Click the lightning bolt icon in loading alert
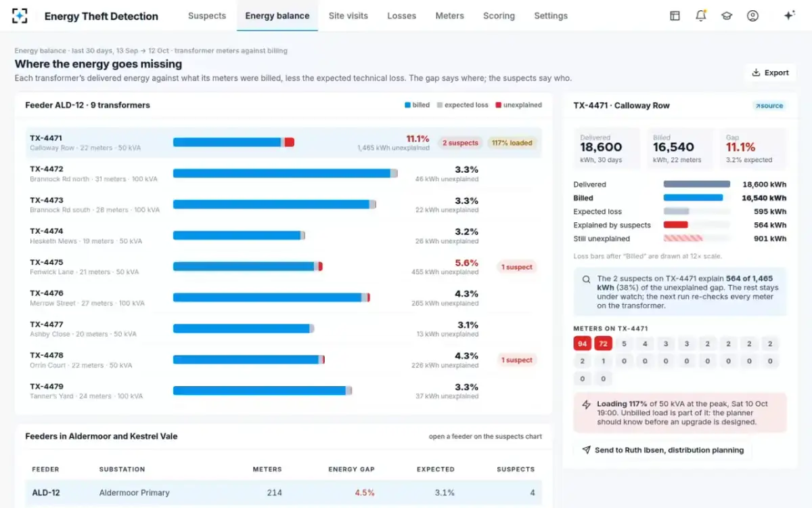This screenshot has width=812, height=508. click(586, 404)
